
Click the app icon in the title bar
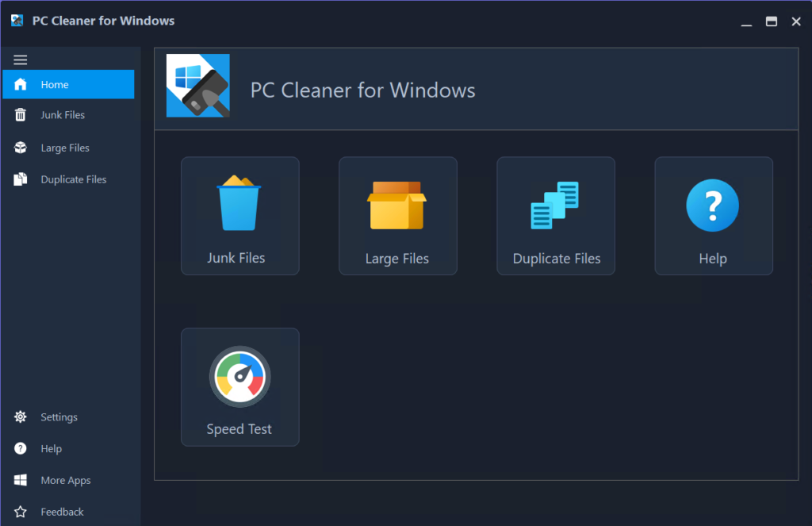(x=15, y=20)
